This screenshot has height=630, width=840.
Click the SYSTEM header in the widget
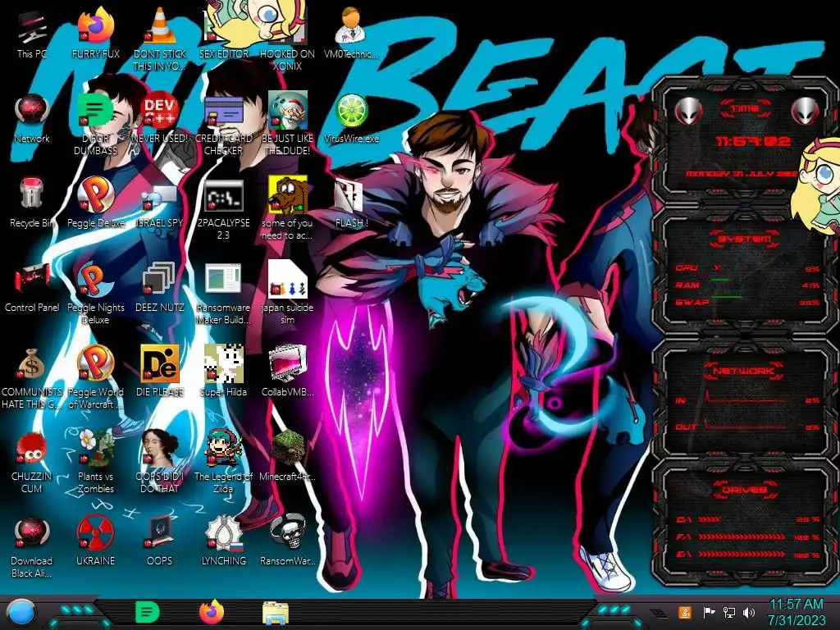tap(745, 239)
